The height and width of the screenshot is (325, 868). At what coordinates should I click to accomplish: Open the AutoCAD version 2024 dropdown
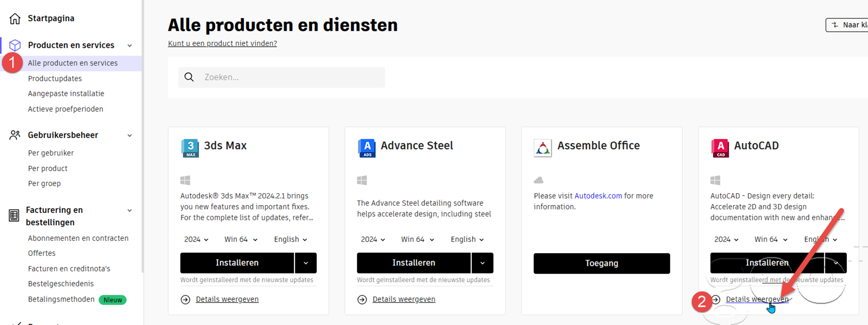pyautogui.click(x=726, y=239)
